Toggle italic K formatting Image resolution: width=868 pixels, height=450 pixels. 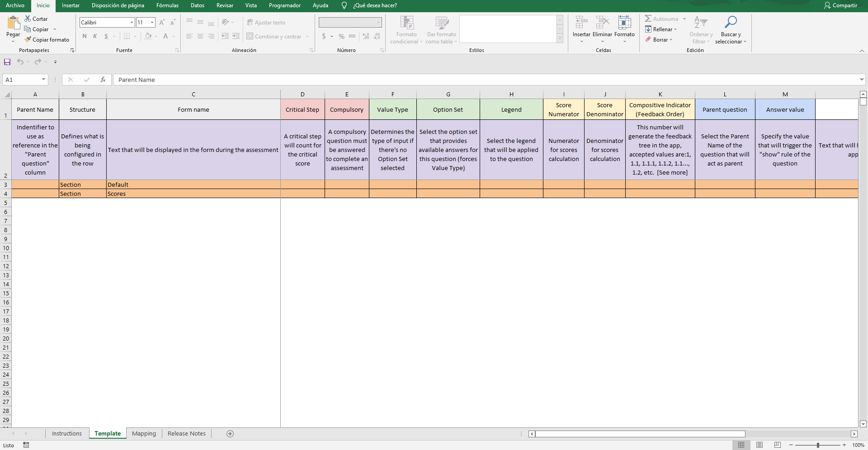[x=95, y=36]
